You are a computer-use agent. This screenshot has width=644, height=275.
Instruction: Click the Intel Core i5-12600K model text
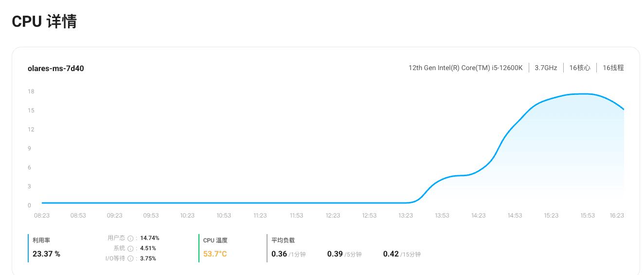465,68
